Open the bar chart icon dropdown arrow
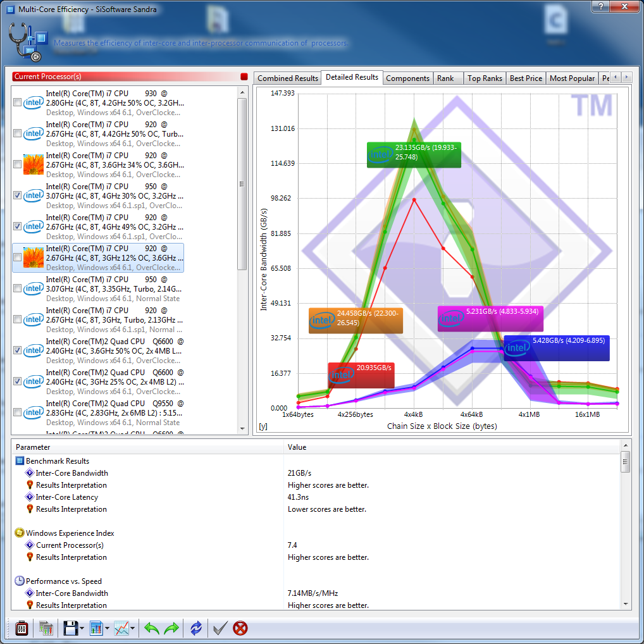The width and height of the screenshot is (644, 644). click(x=107, y=628)
